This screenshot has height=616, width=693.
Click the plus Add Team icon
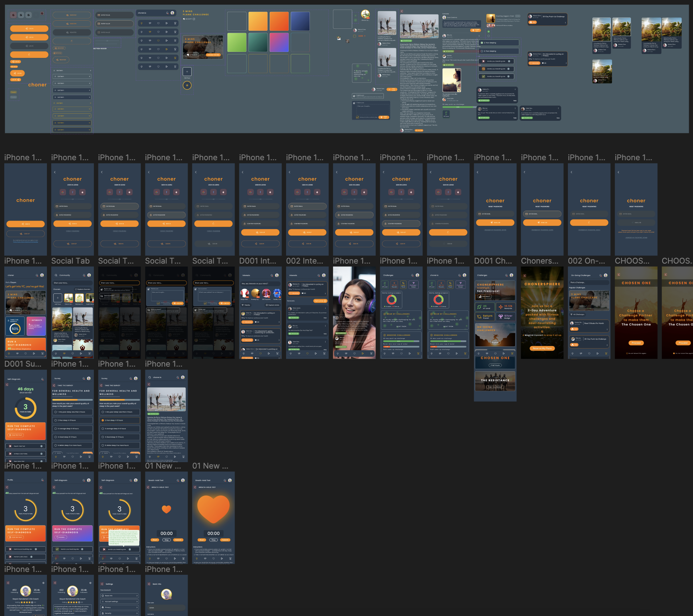(x=187, y=71)
